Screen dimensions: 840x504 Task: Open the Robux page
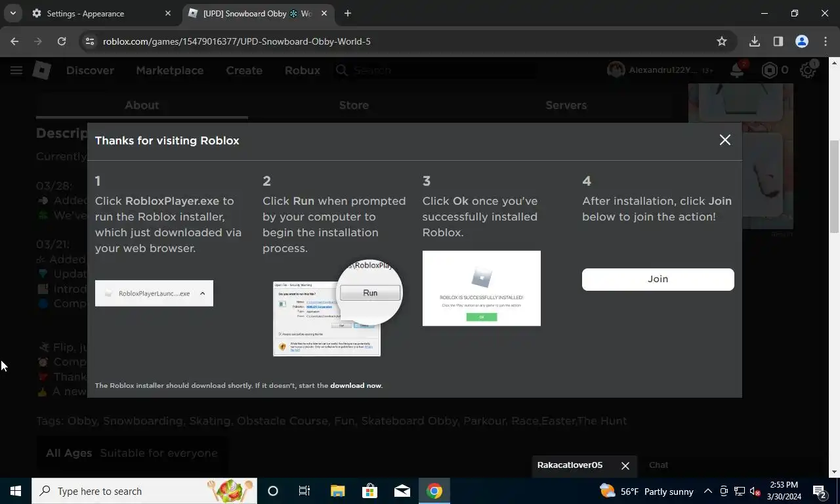(303, 70)
